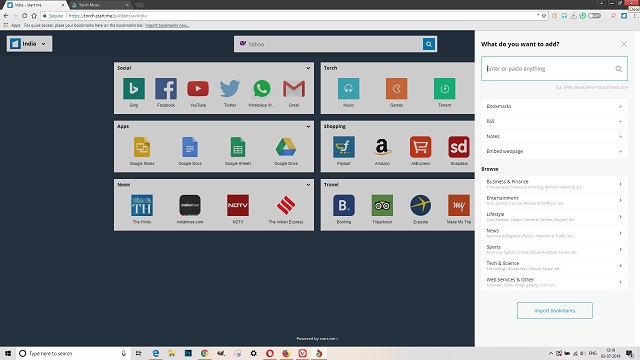
Task: Open the Expedia travel shortcut
Action: (420, 205)
